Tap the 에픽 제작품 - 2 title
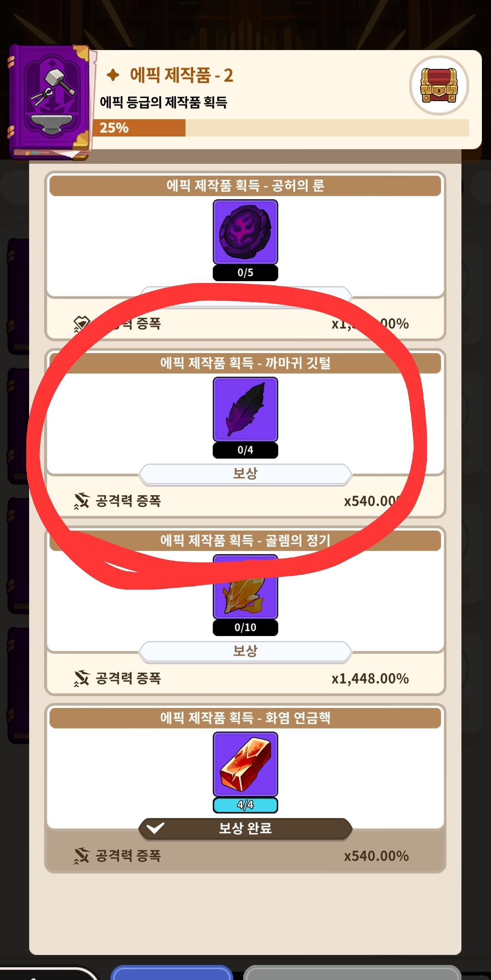The width and height of the screenshot is (491, 980). pos(181,75)
